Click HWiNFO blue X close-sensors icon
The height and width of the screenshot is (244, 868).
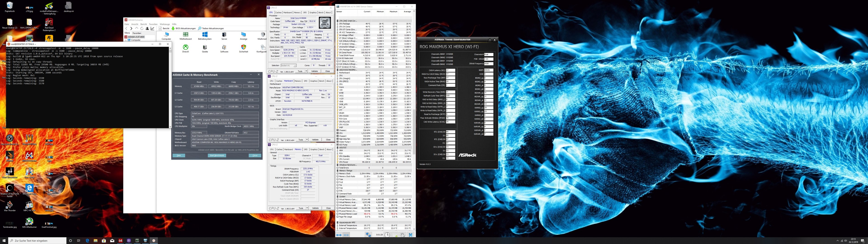tap(410, 235)
